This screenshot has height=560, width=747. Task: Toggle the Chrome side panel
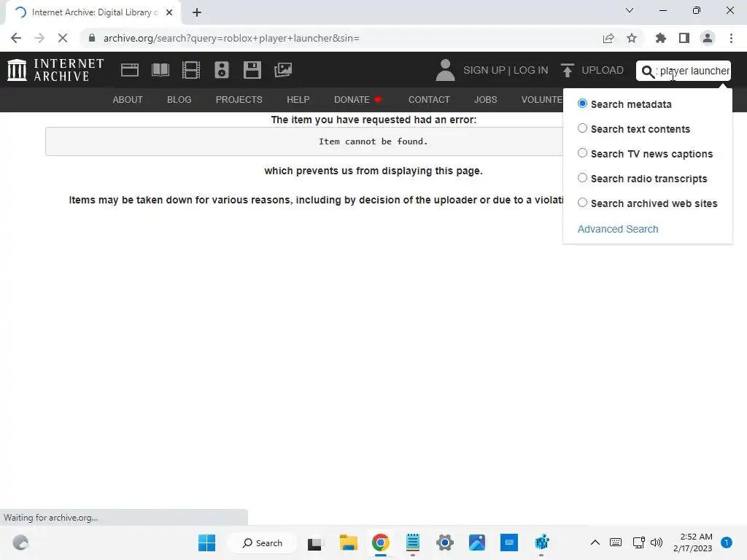pos(684,38)
